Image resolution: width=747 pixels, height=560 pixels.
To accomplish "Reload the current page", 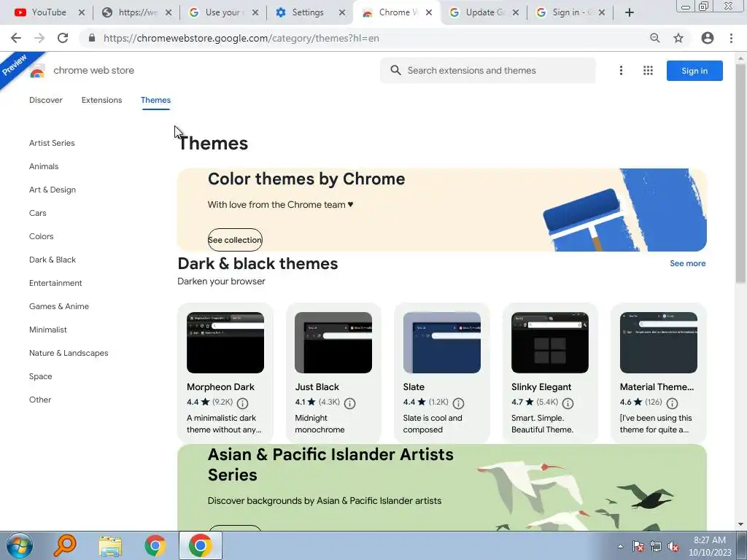I will coord(63,38).
